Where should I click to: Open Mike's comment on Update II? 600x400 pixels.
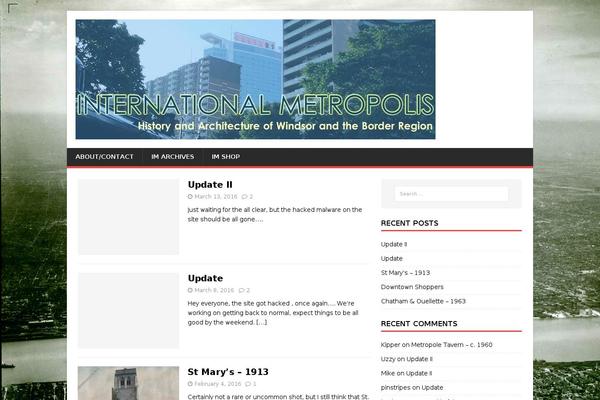tap(419, 373)
